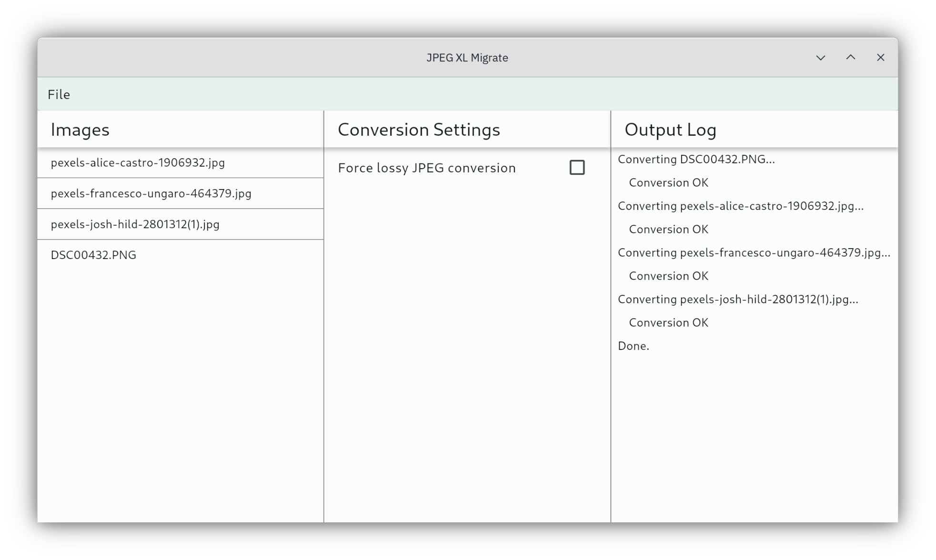The image size is (936, 560).
Task: Open the File menu
Action: pyautogui.click(x=59, y=94)
